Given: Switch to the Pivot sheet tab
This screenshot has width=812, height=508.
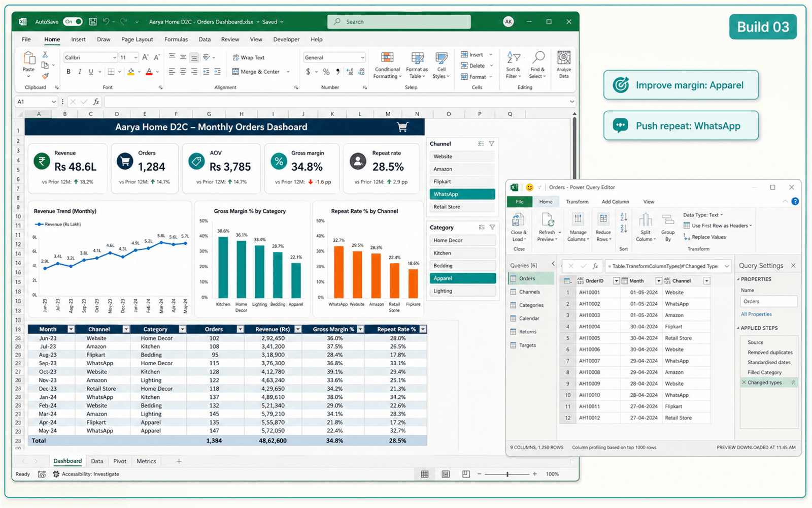Looking at the screenshot, I should (120, 461).
